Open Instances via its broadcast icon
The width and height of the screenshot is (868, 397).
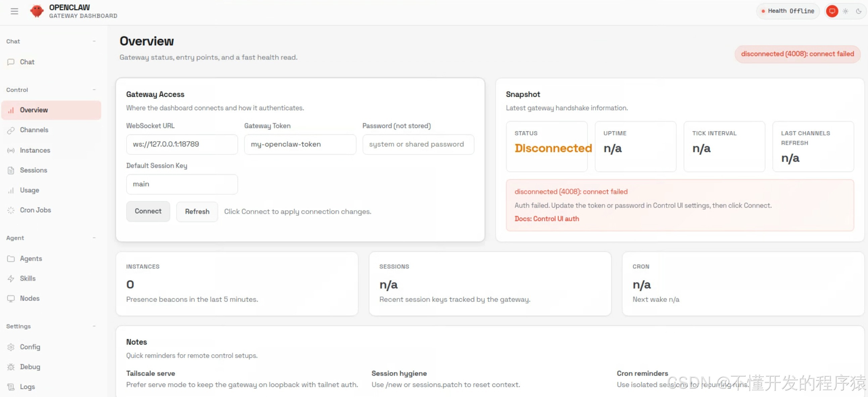coord(11,150)
